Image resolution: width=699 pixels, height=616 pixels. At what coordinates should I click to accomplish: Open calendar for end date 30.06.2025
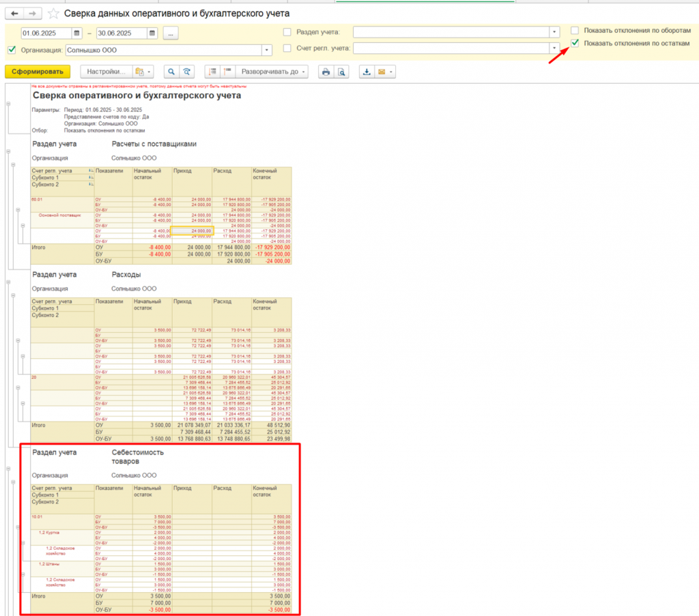152,33
